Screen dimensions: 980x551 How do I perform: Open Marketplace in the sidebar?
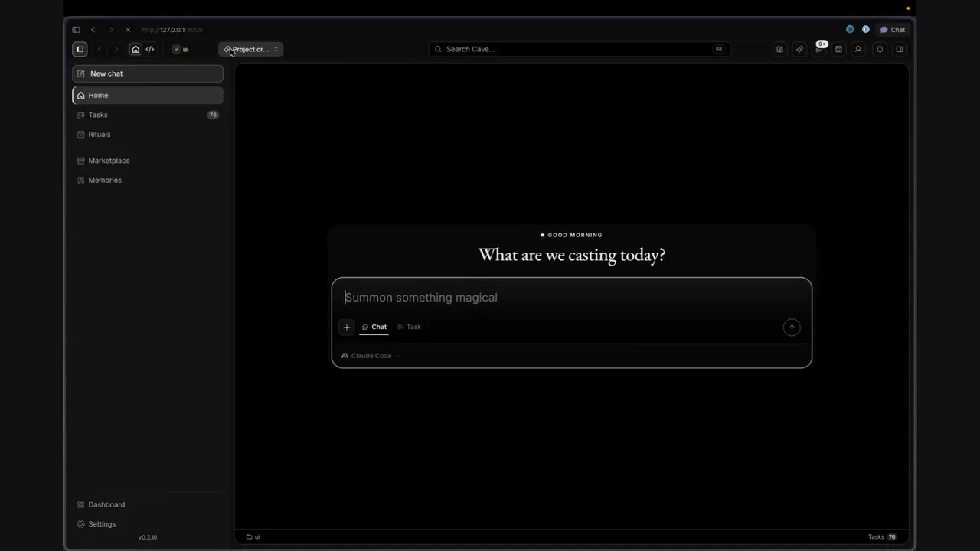coord(148,161)
